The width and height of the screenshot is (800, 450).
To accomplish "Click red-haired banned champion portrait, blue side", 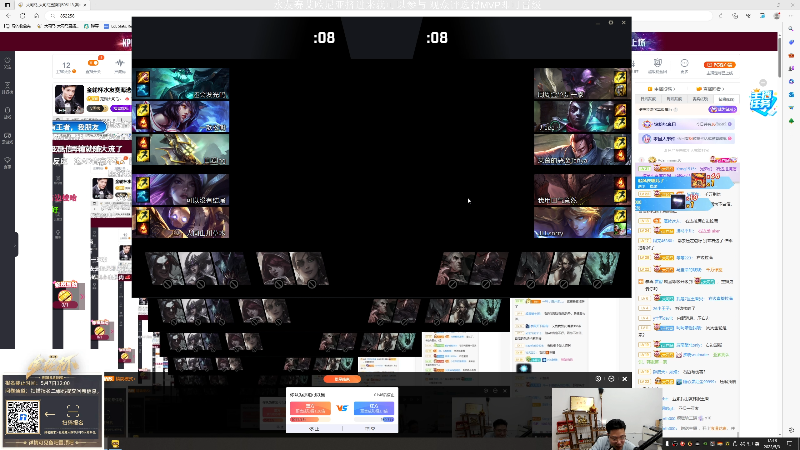I will pos(275,269).
